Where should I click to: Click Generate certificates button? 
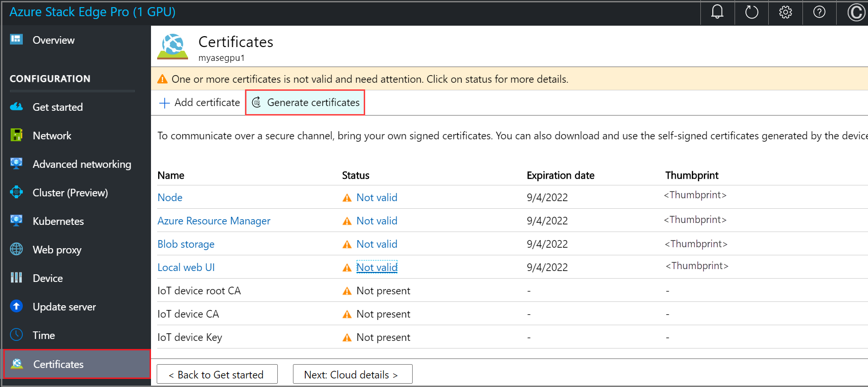[x=305, y=103]
